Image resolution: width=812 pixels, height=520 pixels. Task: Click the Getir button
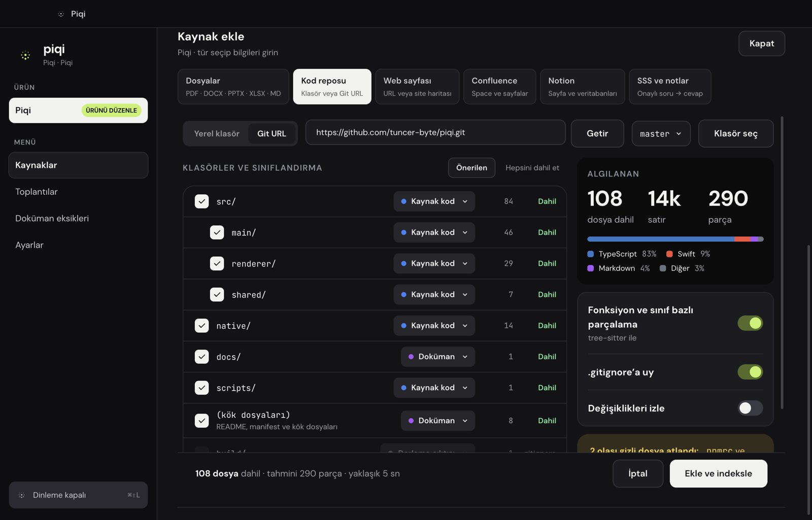597,133
